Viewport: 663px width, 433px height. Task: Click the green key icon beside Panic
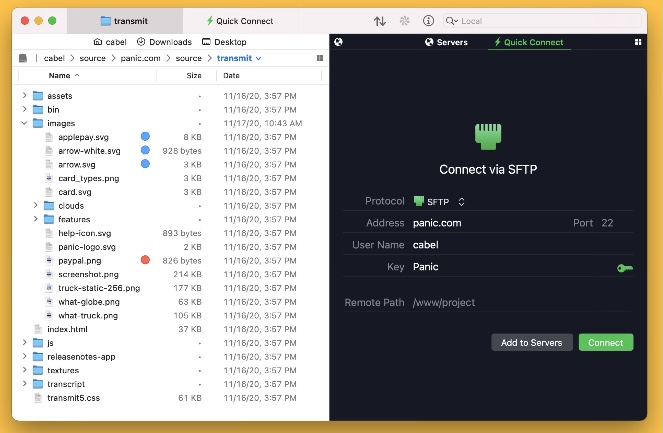point(624,267)
